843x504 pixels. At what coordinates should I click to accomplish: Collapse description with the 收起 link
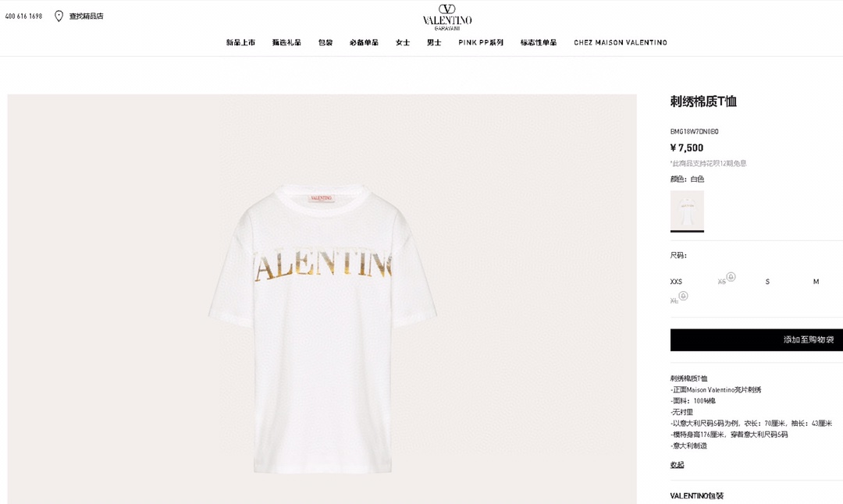677,465
